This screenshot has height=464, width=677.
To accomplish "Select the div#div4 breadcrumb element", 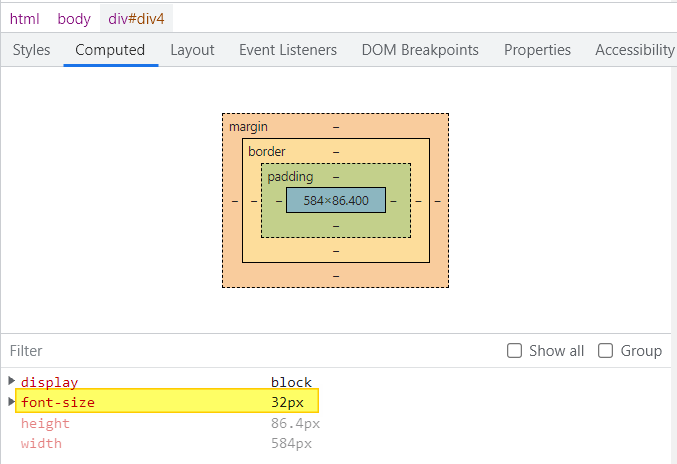I will tap(136, 19).
